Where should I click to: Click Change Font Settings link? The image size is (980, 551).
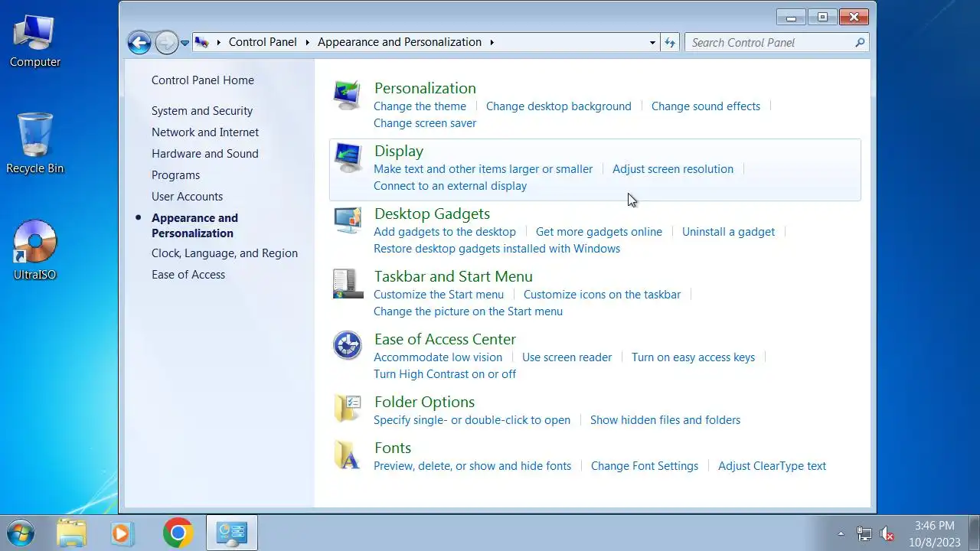(x=645, y=466)
